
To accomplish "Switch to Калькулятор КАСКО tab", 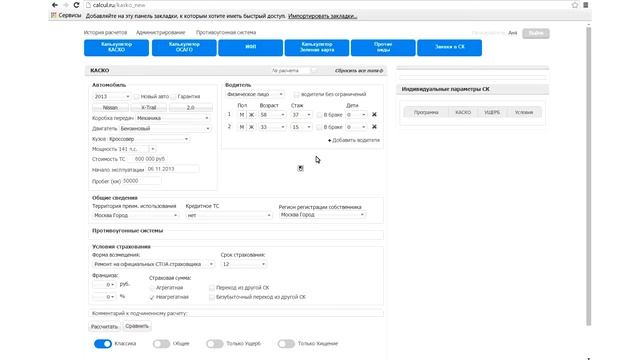I will [116, 47].
